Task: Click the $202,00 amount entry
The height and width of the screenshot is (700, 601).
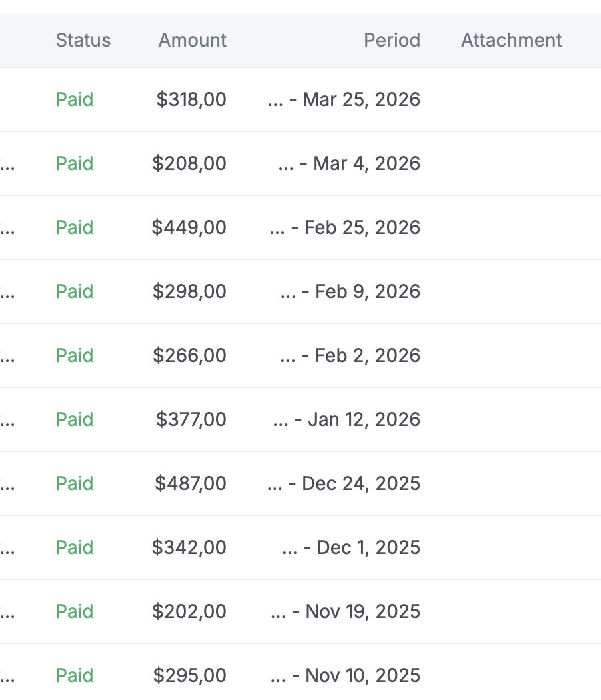Action: point(192,611)
